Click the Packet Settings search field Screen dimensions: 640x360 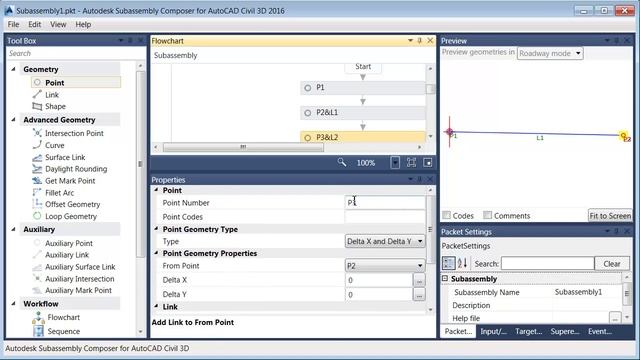click(547, 264)
